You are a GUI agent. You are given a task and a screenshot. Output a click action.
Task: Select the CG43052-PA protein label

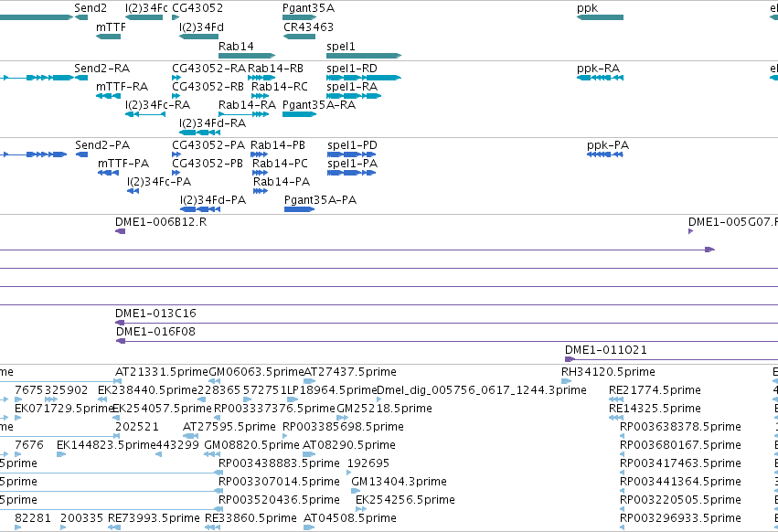tap(208, 145)
